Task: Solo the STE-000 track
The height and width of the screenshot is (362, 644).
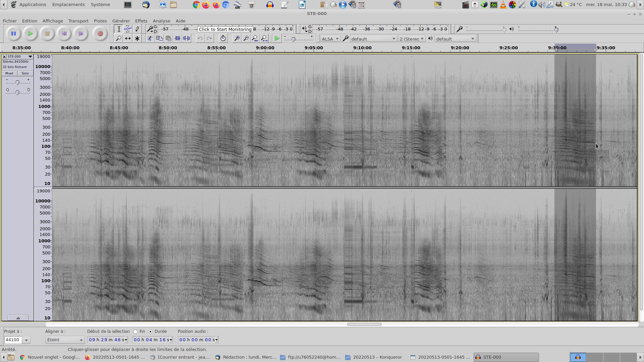Action: (x=25, y=73)
